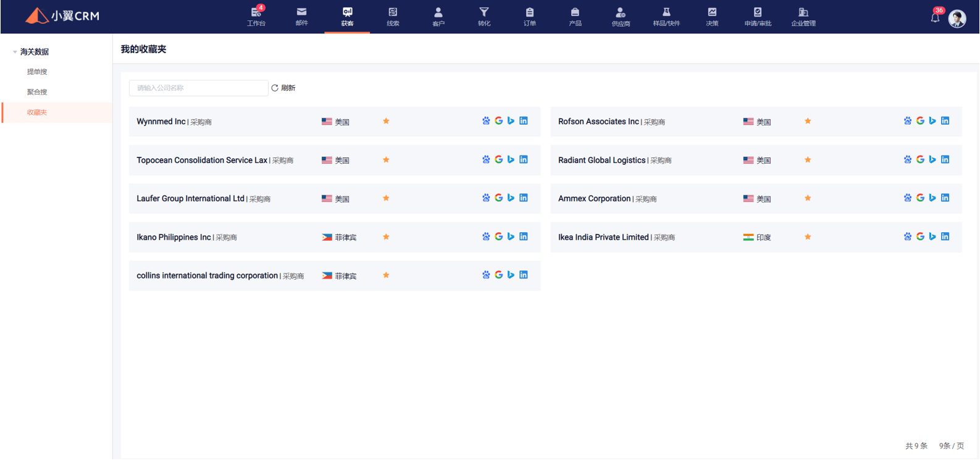Viewport: 980px width, 463px height.
Task: Click the 刷新 refresh button
Action: pos(283,88)
